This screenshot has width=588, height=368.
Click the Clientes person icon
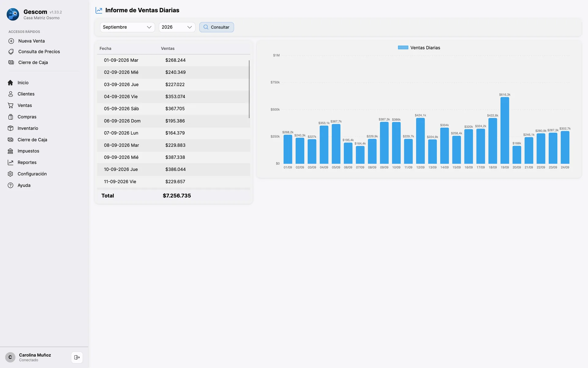(10, 94)
